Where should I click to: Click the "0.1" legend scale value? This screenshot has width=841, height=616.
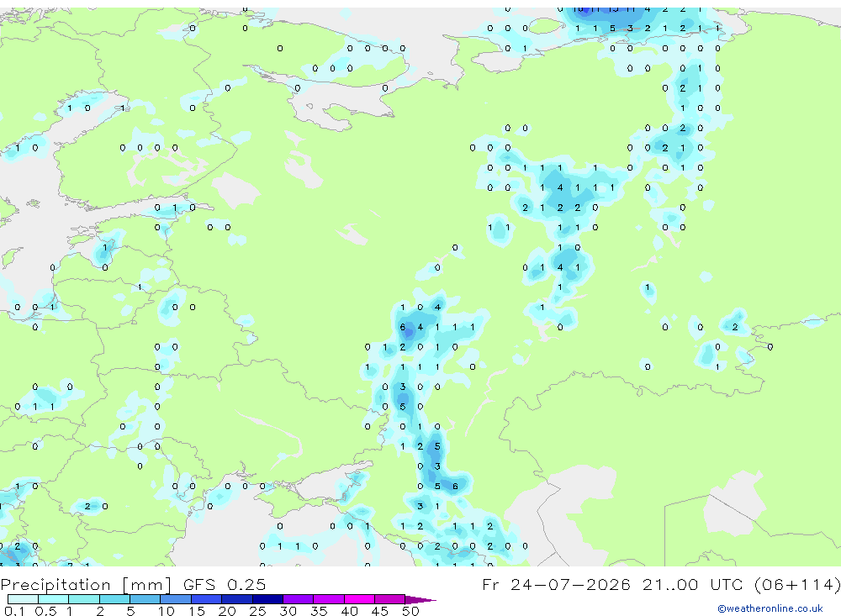[14, 611]
